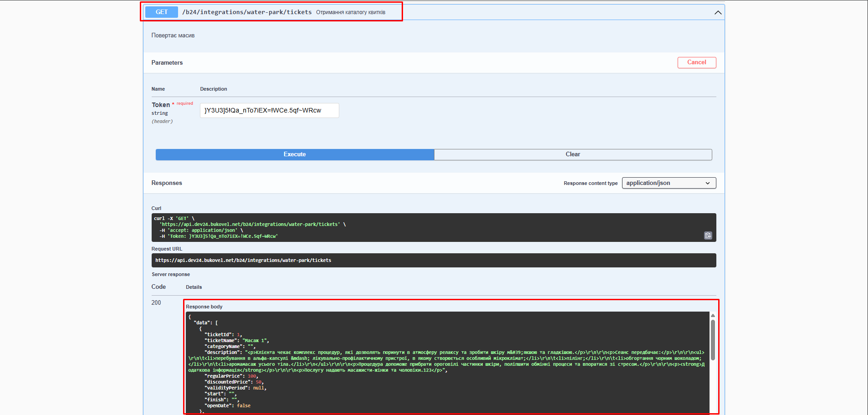Click the blue GET method badge
Viewport: 868px width, 415px height.
(162, 12)
